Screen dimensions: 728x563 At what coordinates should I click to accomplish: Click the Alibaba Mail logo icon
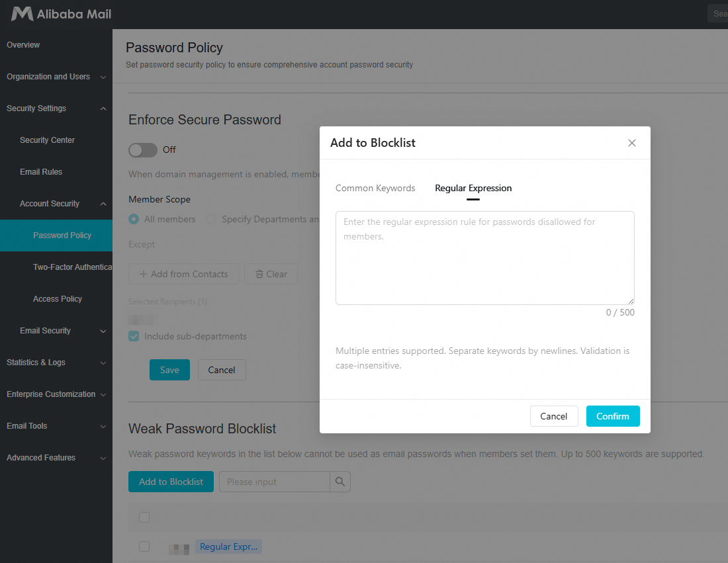coord(23,14)
